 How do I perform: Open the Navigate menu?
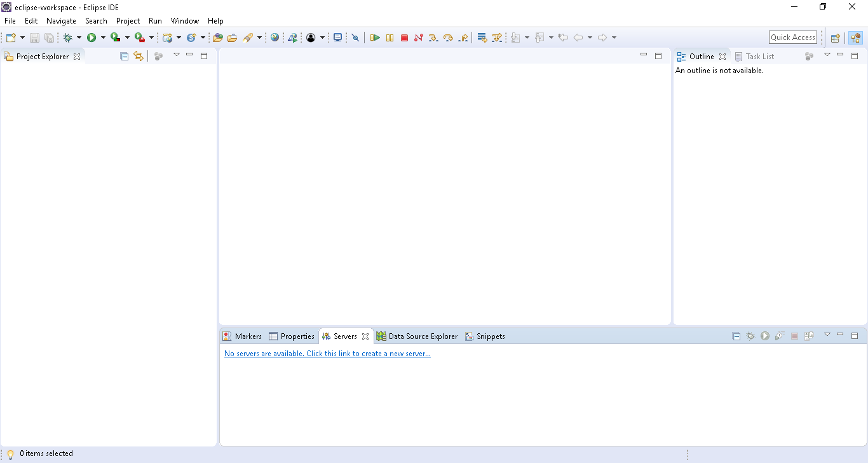[x=61, y=21]
